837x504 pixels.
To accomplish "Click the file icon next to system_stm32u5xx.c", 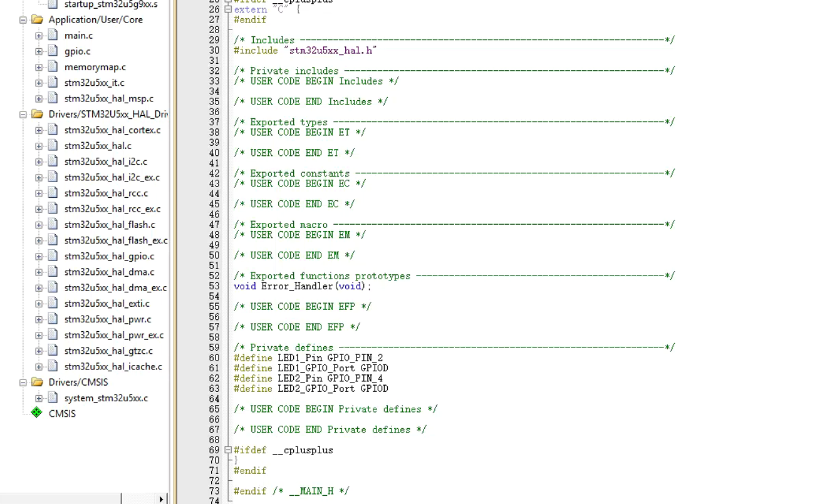I will (51, 398).
